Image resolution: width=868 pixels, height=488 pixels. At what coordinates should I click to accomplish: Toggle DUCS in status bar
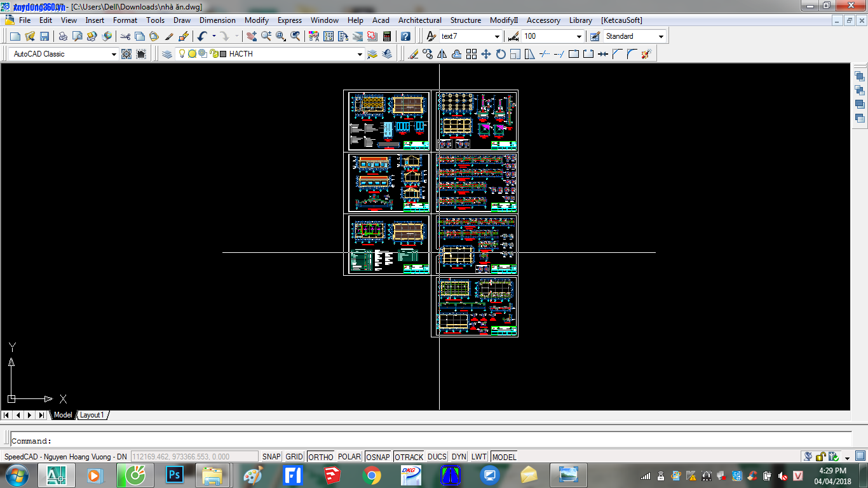pyautogui.click(x=437, y=456)
